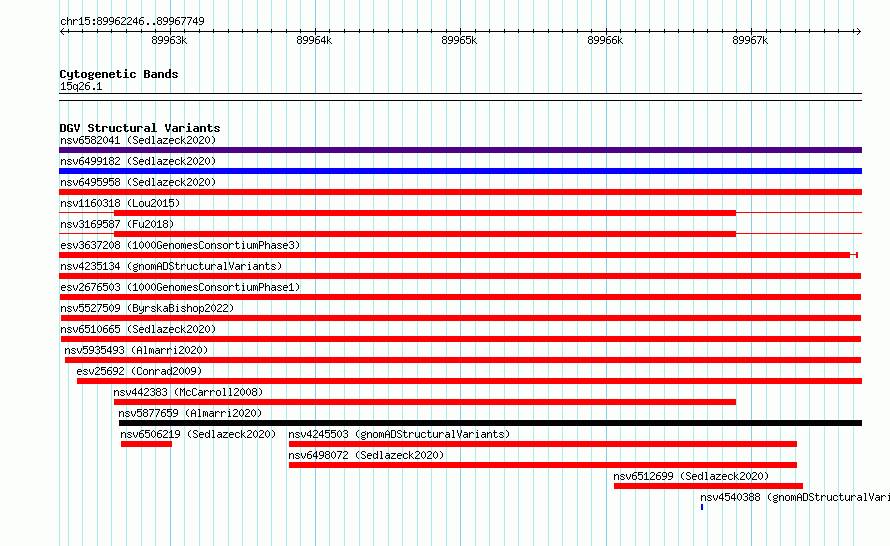890x546 pixels.
Task: Click the left arrowhead of the ruler
Action: coord(62,31)
